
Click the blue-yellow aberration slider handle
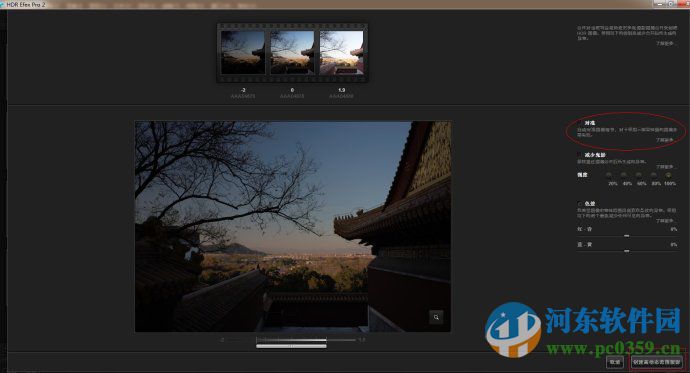pyautogui.click(x=627, y=251)
